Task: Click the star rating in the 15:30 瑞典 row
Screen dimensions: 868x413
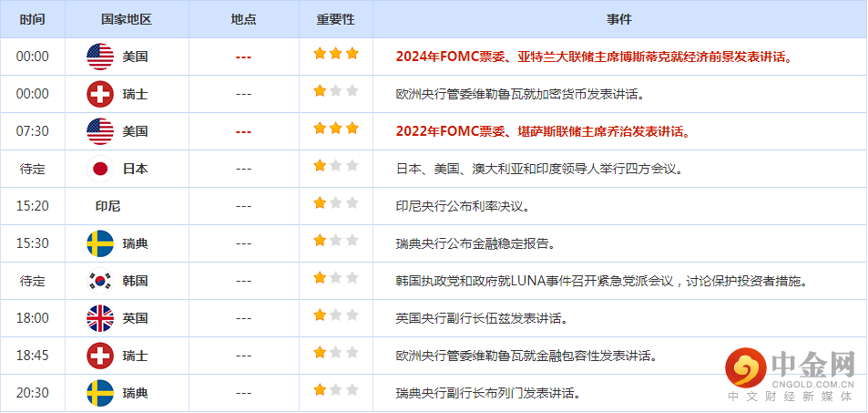Action: 336,241
